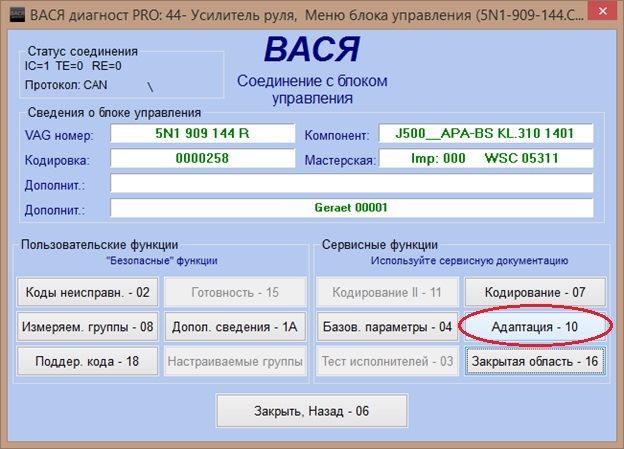
Task: Click the Geraet 00001 field
Action: pos(352,208)
